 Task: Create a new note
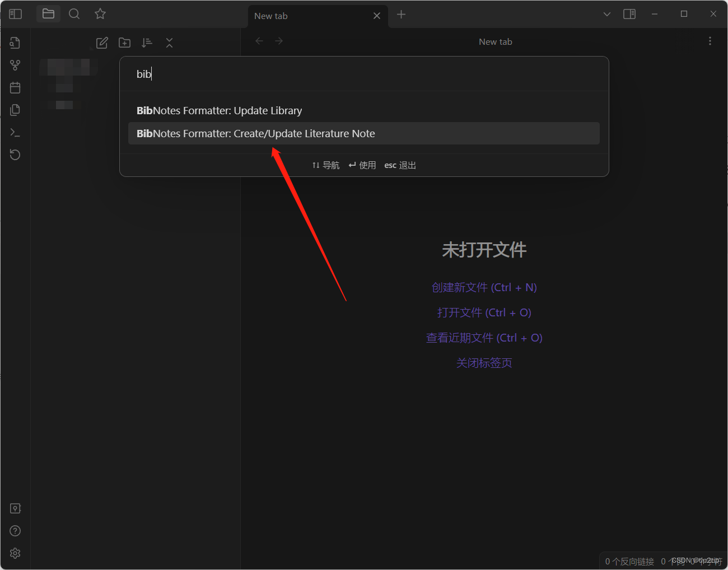(102, 43)
